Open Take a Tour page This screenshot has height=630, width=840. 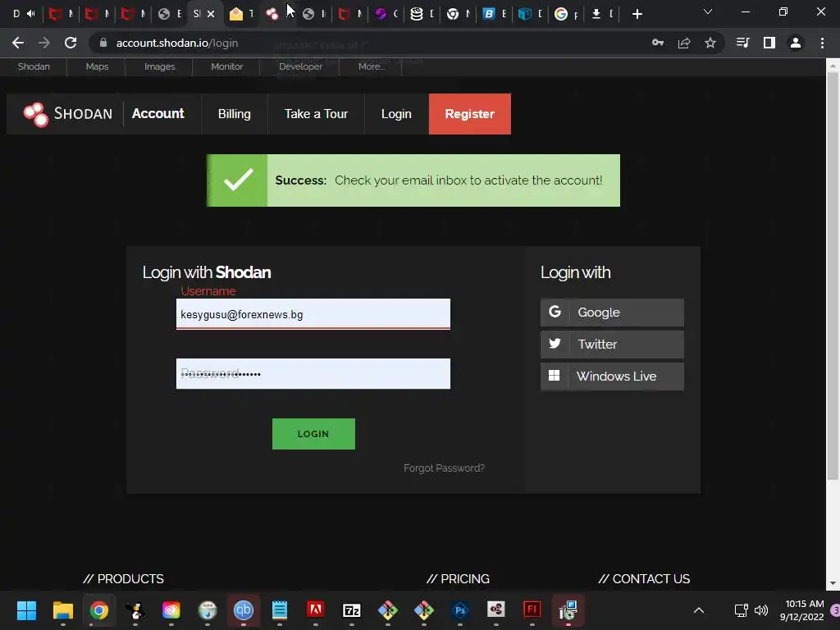click(316, 113)
